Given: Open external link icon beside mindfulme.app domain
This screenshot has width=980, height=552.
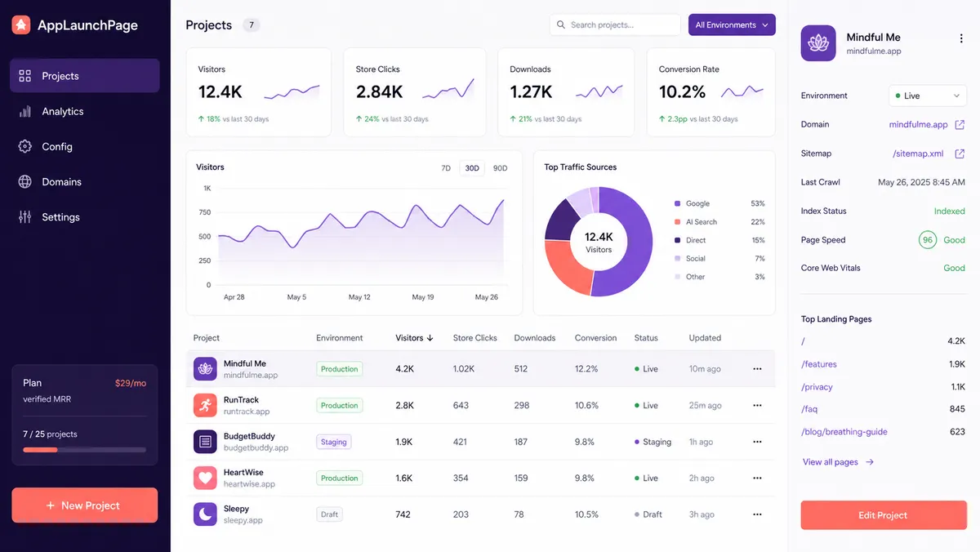Looking at the screenshot, I should [960, 125].
